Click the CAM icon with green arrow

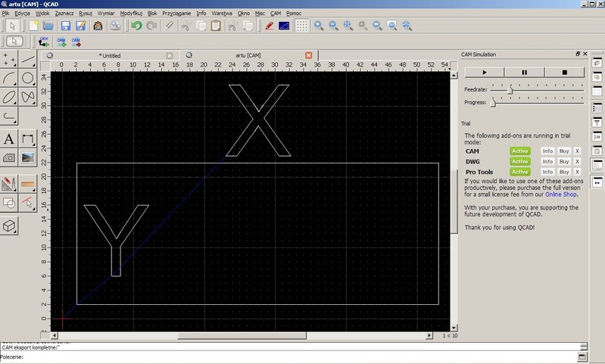61,42
